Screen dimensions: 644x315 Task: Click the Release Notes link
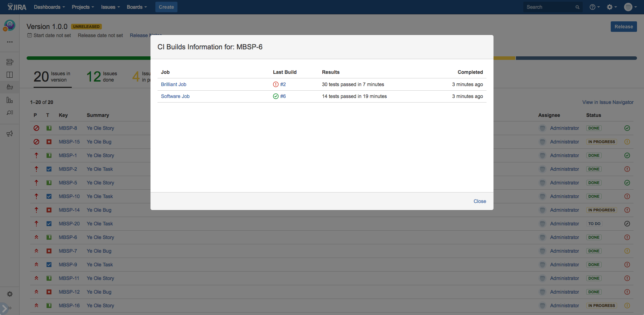point(146,35)
